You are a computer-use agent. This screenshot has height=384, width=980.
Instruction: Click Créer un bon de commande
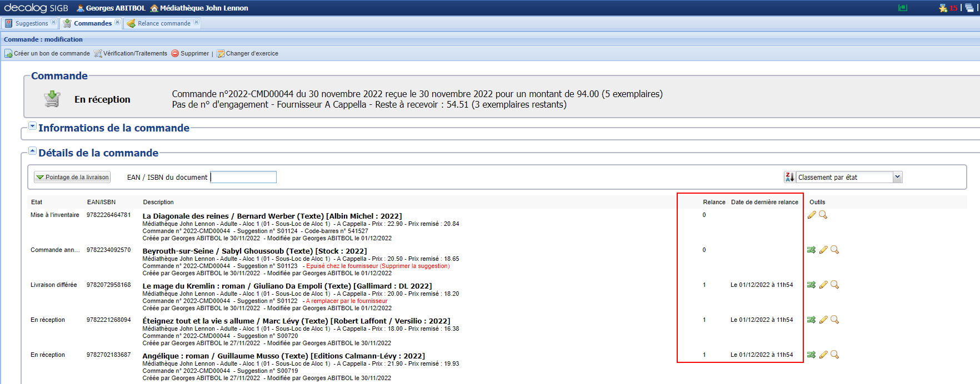click(47, 53)
